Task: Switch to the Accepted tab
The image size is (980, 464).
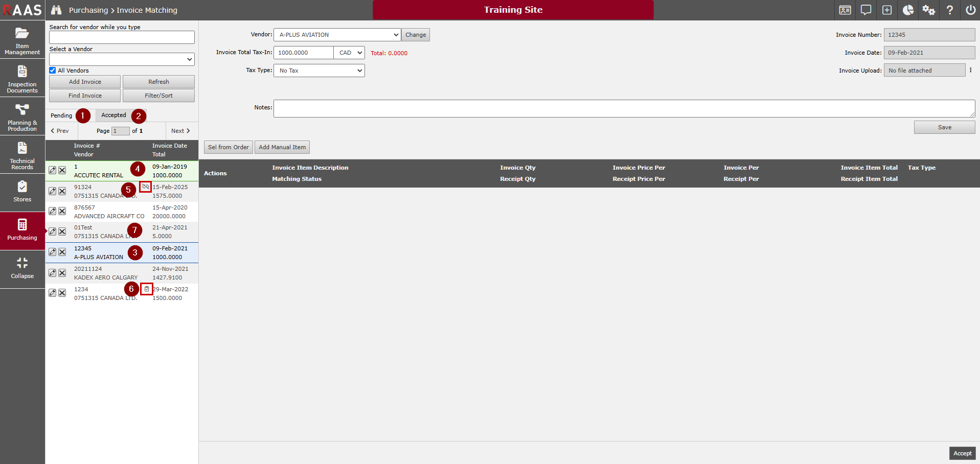Action: 113,115
